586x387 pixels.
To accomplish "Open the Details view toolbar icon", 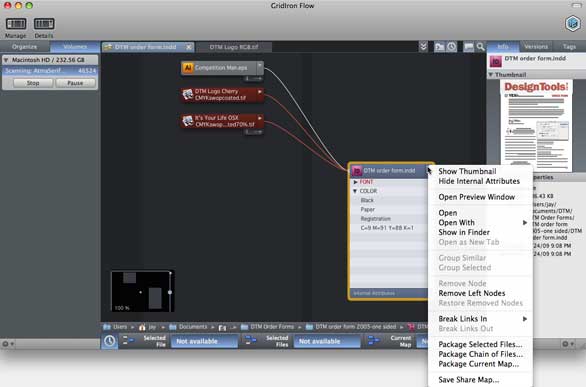I will (44, 24).
